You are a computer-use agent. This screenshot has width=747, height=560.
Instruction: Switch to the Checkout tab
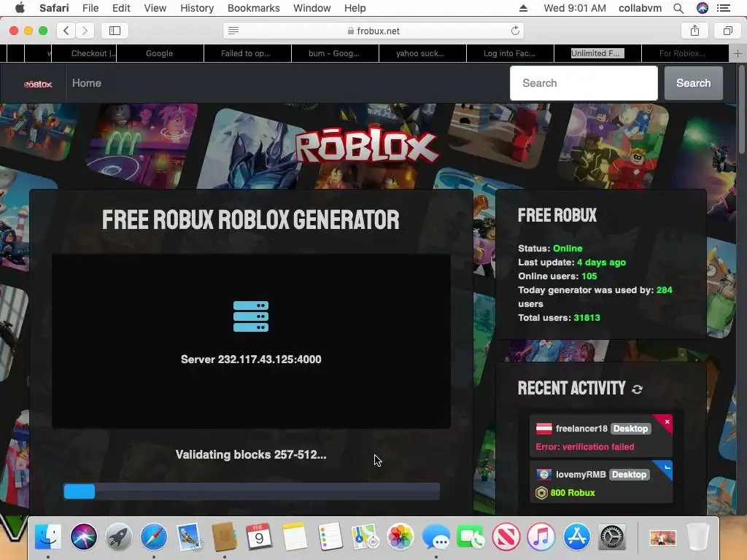84,53
